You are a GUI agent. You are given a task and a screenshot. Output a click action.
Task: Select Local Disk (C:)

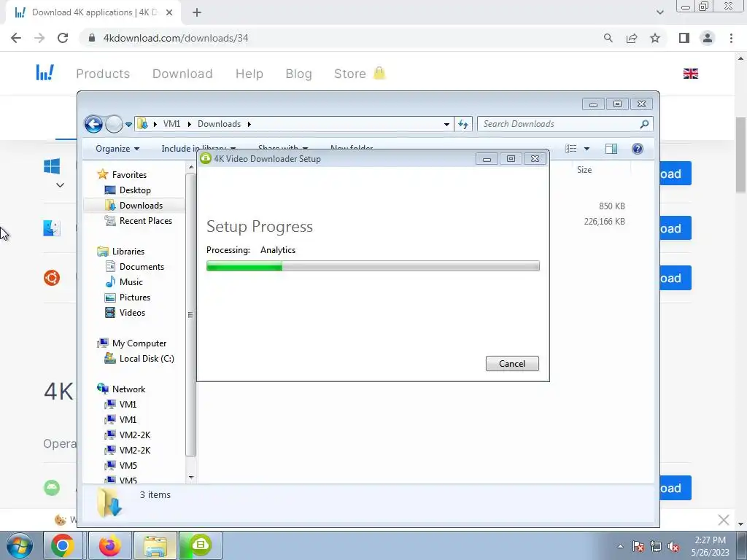147,359
